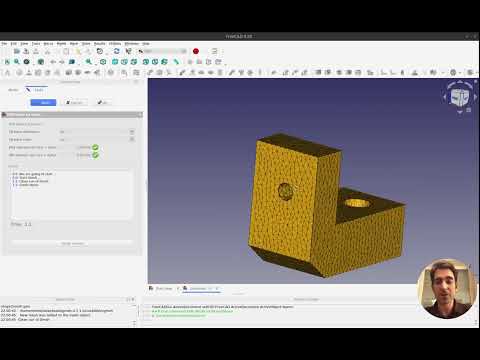Switch to the Tasks tab
The image size is (480, 360).
(36, 90)
